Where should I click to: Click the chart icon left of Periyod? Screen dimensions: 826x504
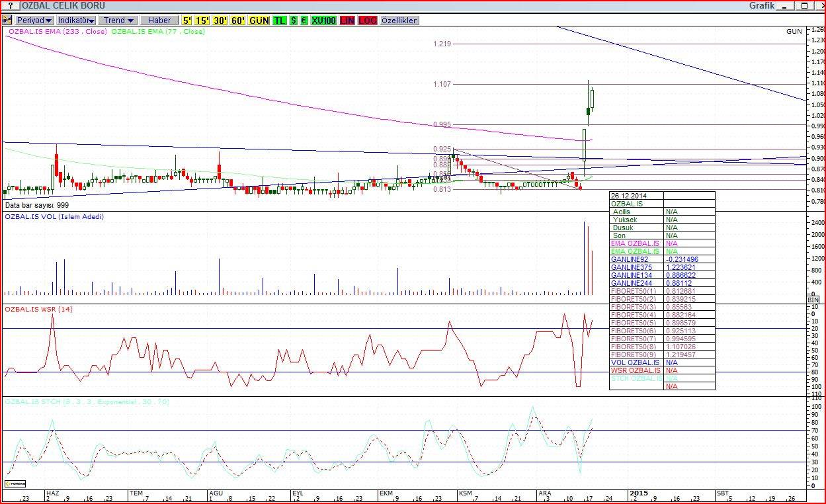[7, 21]
